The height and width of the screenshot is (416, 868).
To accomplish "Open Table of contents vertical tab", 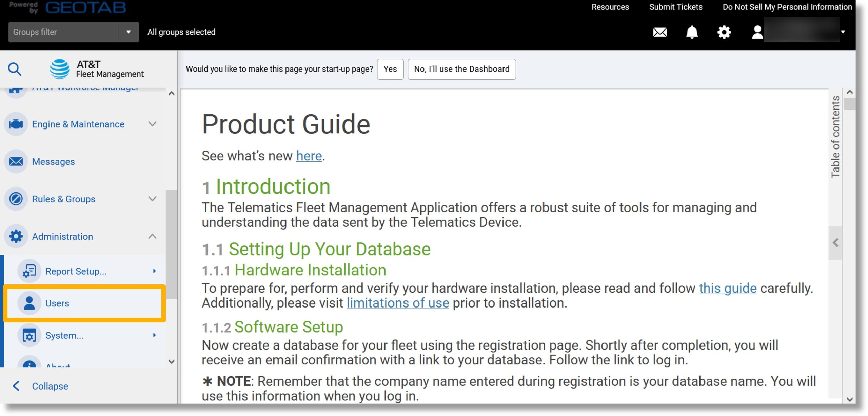I will (835, 137).
